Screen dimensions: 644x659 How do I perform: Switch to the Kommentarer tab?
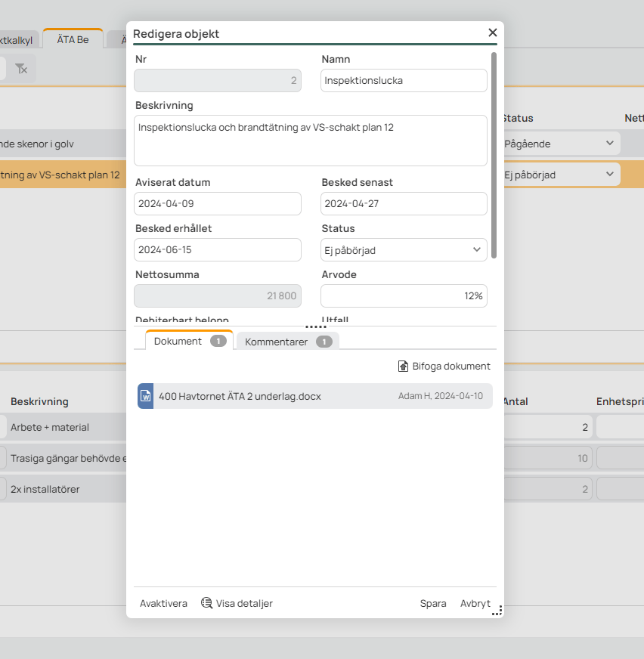coord(288,342)
